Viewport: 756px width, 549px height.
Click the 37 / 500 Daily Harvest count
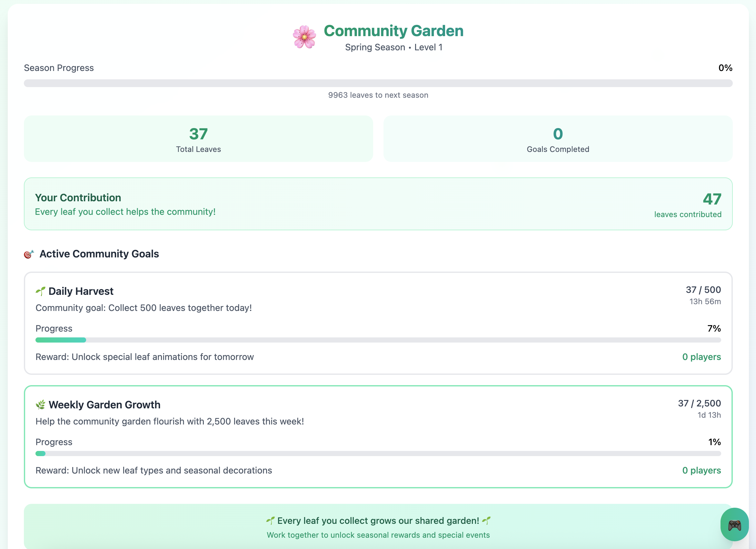tap(703, 290)
